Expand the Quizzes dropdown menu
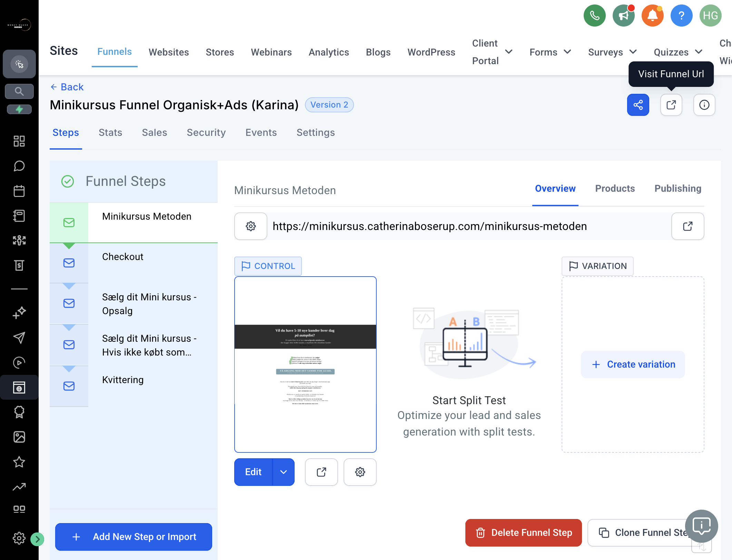 [699, 52]
